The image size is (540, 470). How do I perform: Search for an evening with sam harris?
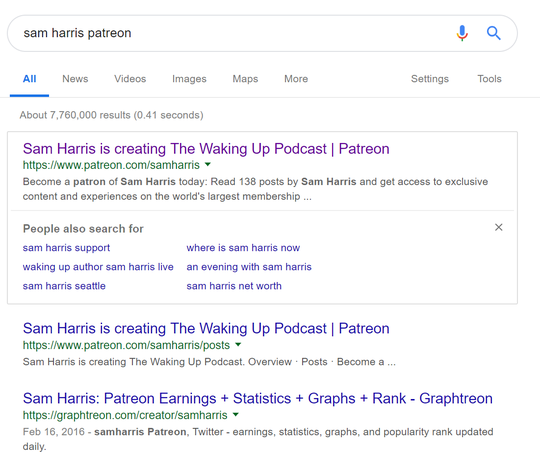[249, 267]
